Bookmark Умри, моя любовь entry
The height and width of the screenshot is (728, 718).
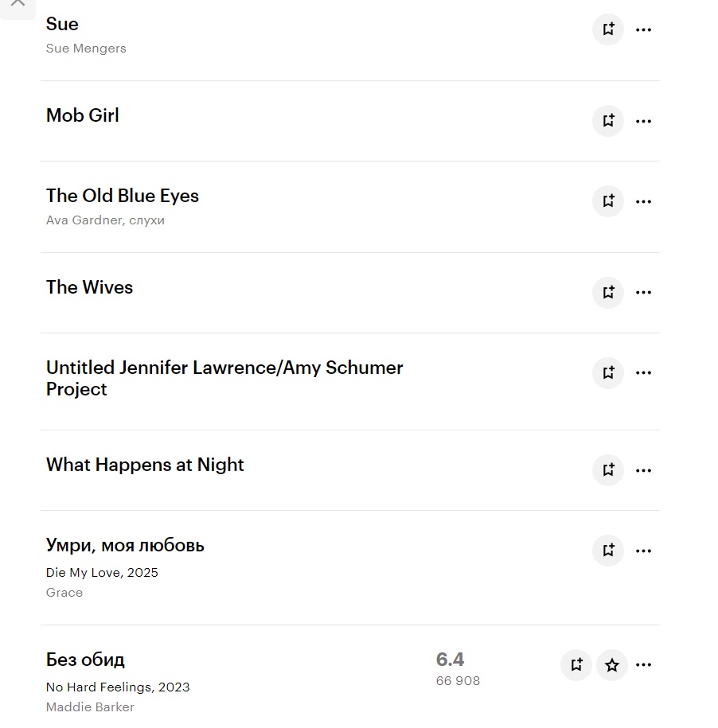[x=608, y=550]
